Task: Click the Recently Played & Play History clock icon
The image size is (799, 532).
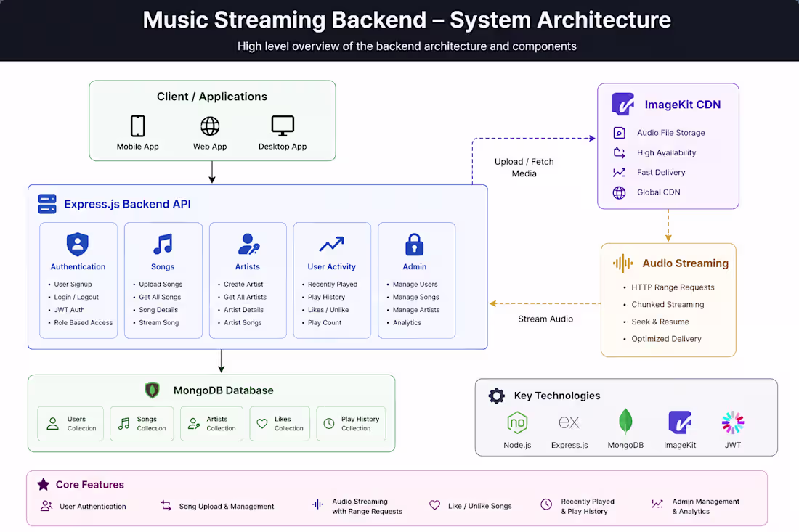Action: [x=546, y=504]
